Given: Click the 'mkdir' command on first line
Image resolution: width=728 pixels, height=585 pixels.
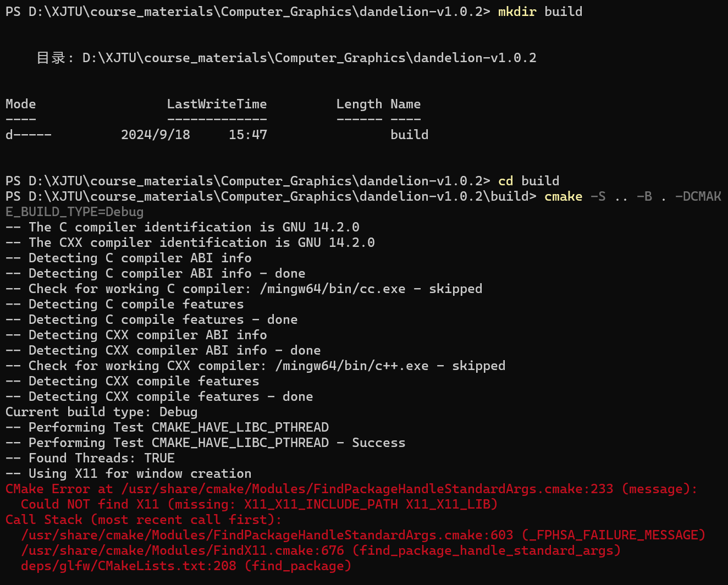Looking at the screenshot, I should (x=517, y=12).
